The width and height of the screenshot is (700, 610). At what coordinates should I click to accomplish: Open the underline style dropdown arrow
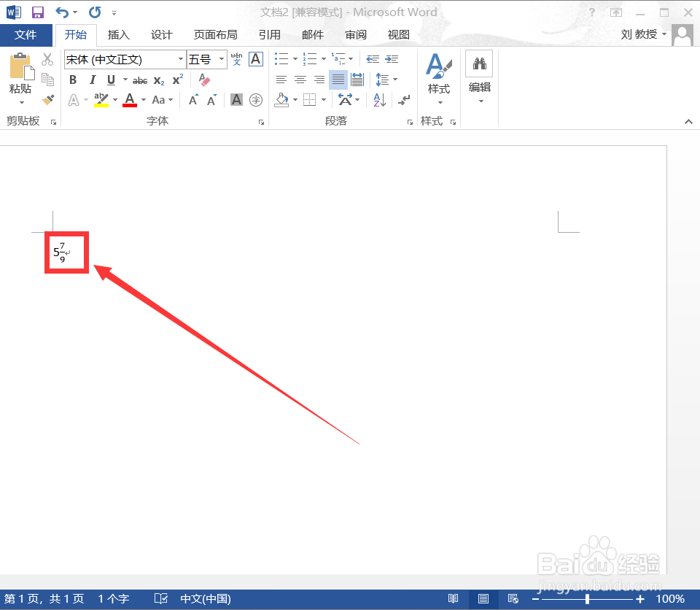tap(125, 80)
